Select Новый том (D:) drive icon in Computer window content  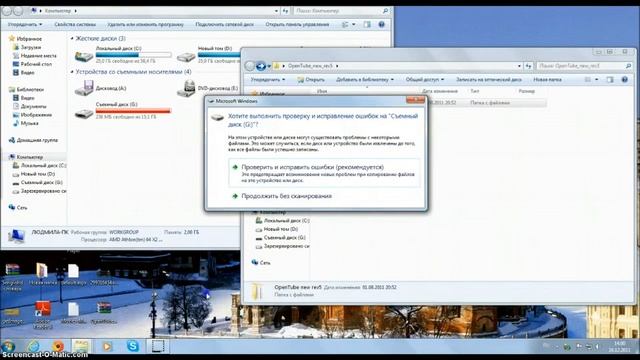(x=186, y=57)
